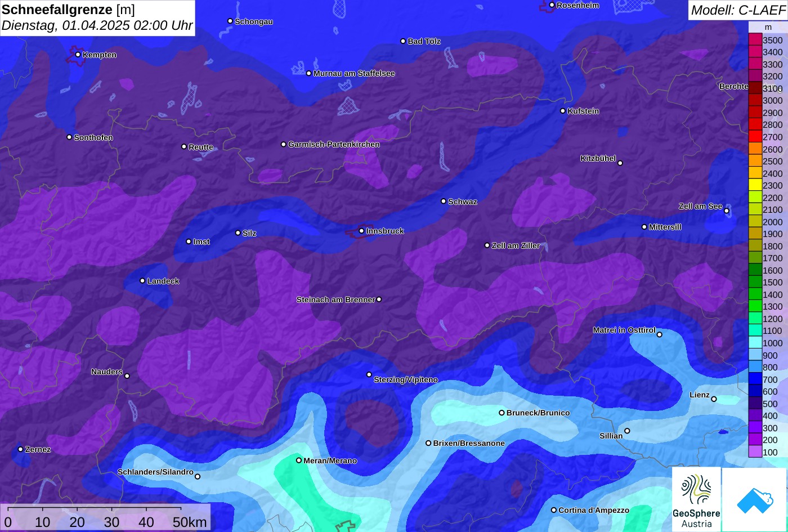Click the 2300 m yellow legend swatch
This screenshot has width=788, height=532.
(x=755, y=185)
